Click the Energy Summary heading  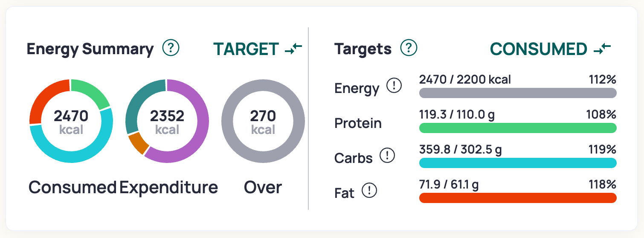tap(90, 49)
